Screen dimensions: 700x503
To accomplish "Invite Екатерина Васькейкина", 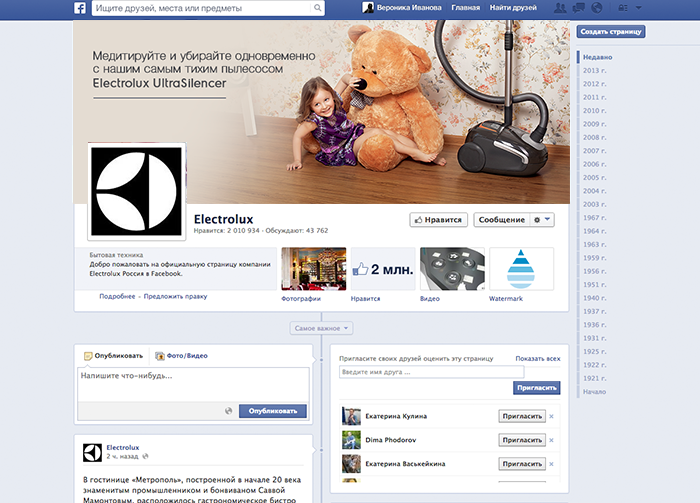I will click(522, 464).
